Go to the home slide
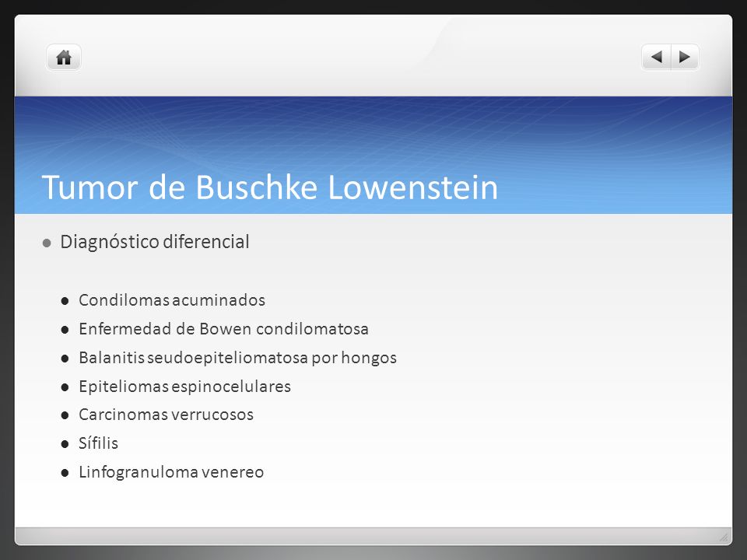The width and height of the screenshot is (747, 560). tap(64, 58)
